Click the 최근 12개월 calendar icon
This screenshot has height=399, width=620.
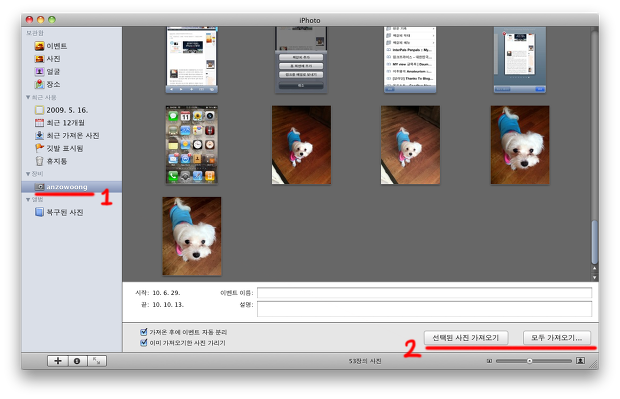[39, 123]
